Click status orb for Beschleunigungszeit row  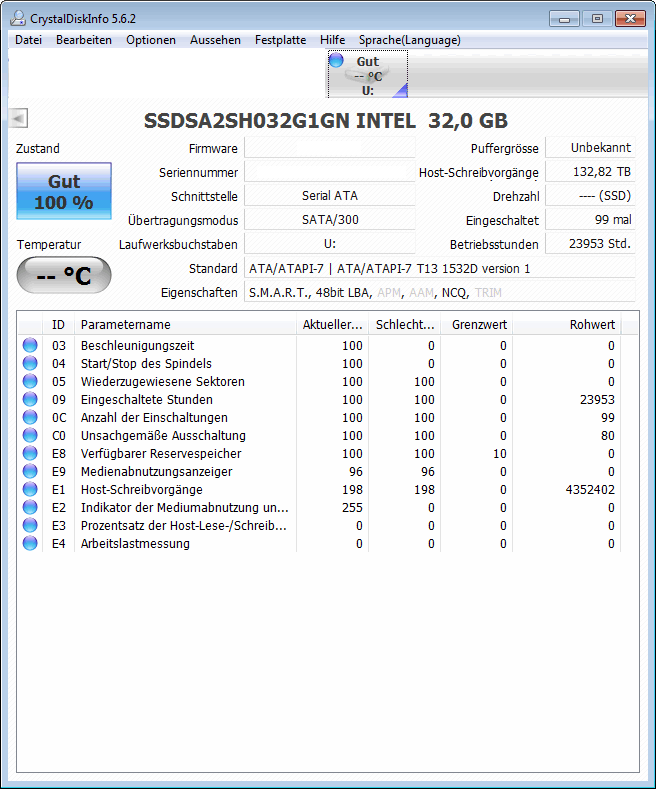click(30, 345)
